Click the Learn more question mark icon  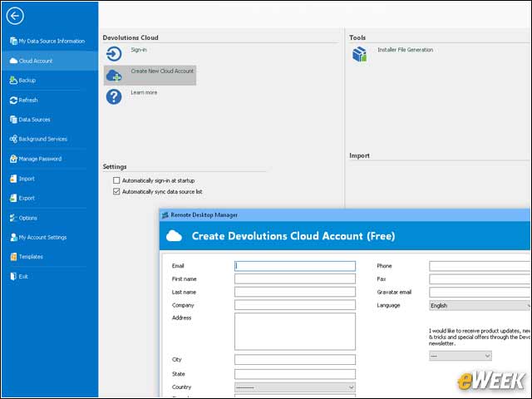(x=114, y=96)
